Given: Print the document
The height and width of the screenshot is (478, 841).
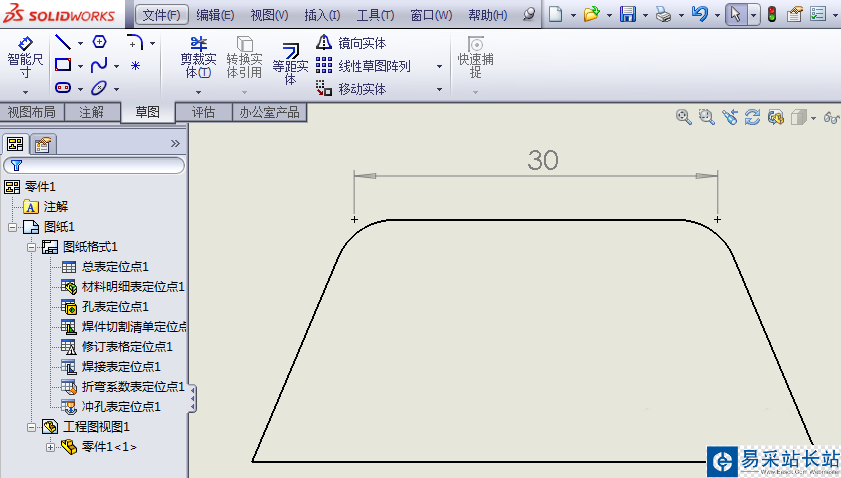Looking at the screenshot, I should 663,14.
